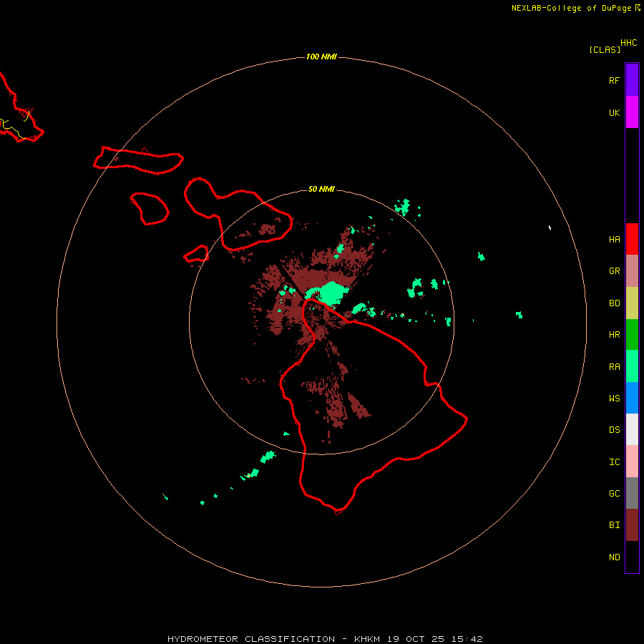Viewport: 644px width, 644px height.
Task: Click the NEXLAB-College of DuPage credit text
Action: pyautogui.click(x=571, y=8)
